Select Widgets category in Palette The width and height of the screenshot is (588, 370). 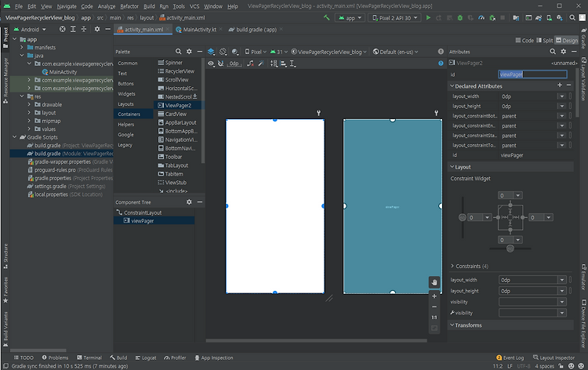pos(126,94)
